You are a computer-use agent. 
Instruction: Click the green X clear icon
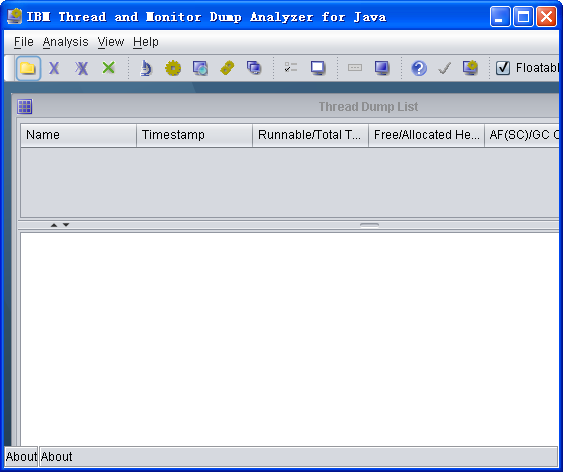108,67
